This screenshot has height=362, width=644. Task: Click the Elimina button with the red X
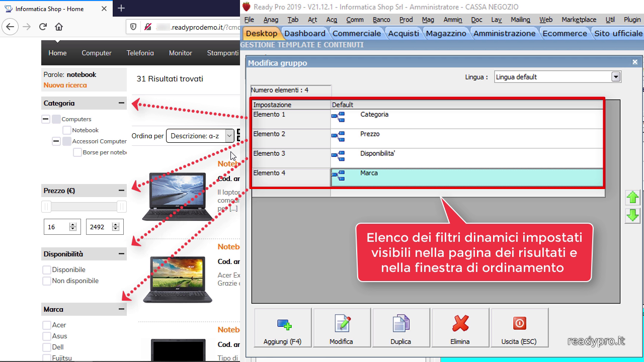tap(460, 328)
